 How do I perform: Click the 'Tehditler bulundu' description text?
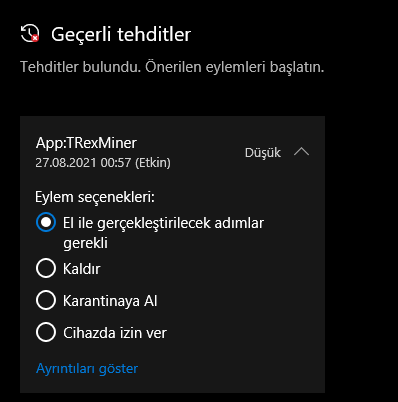coord(172,67)
